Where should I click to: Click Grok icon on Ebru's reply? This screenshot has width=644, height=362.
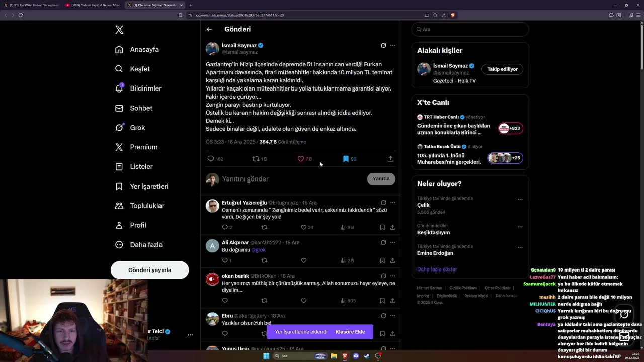pyautogui.click(x=383, y=316)
